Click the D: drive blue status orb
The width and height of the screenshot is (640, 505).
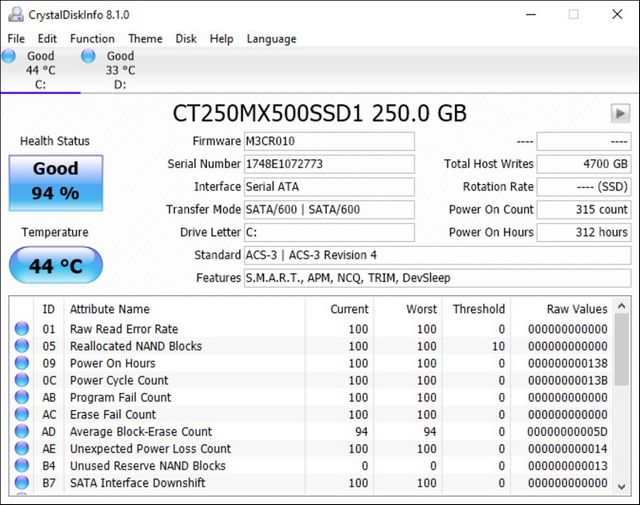pos(88,56)
